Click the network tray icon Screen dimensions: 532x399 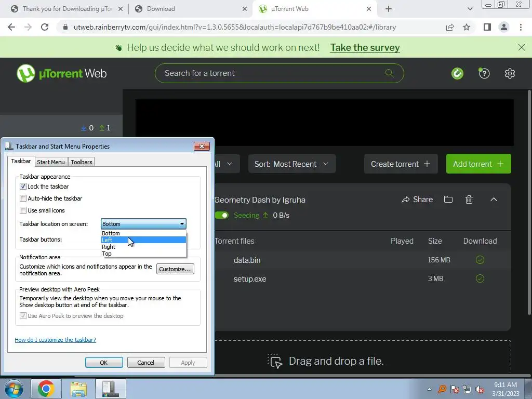click(467, 389)
